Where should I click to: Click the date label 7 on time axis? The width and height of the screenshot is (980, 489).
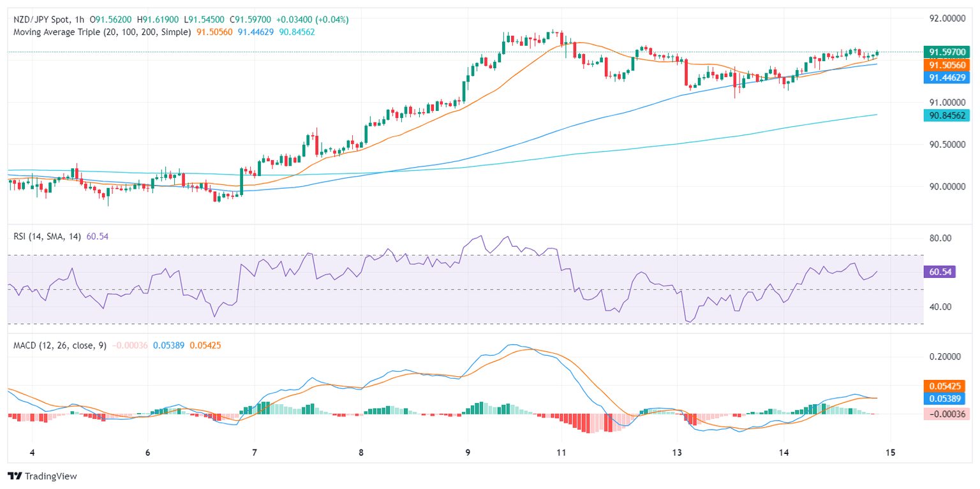[255, 452]
